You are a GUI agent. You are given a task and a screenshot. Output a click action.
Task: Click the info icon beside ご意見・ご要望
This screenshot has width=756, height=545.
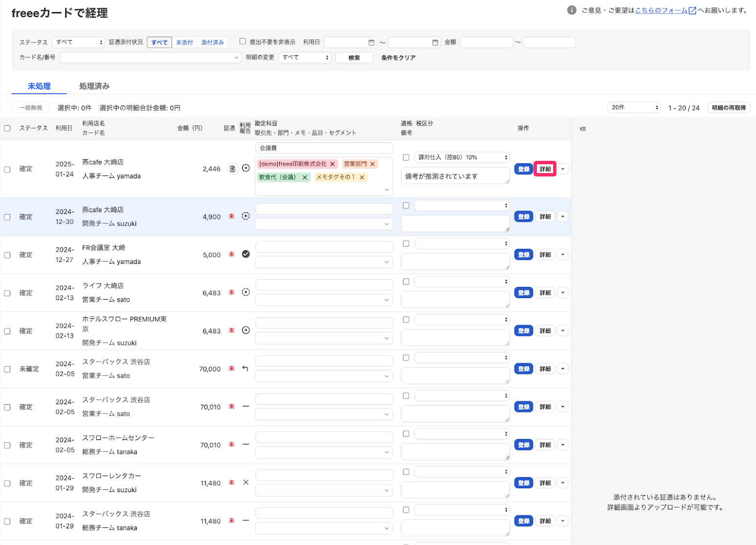(x=572, y=10)
